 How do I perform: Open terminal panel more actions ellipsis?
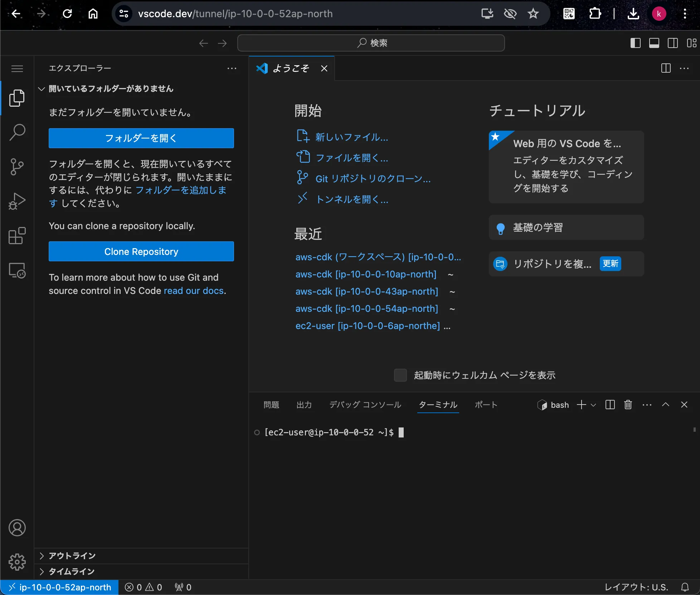point(647,405)
